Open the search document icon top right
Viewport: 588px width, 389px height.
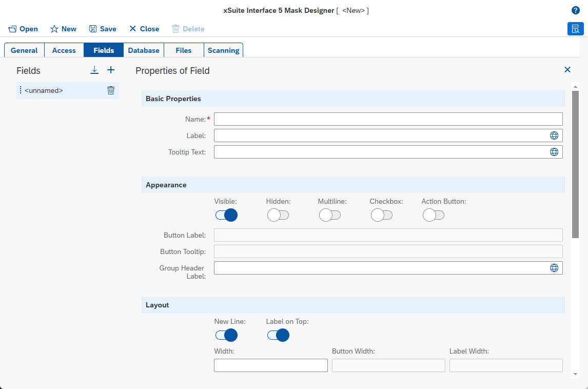575,29
